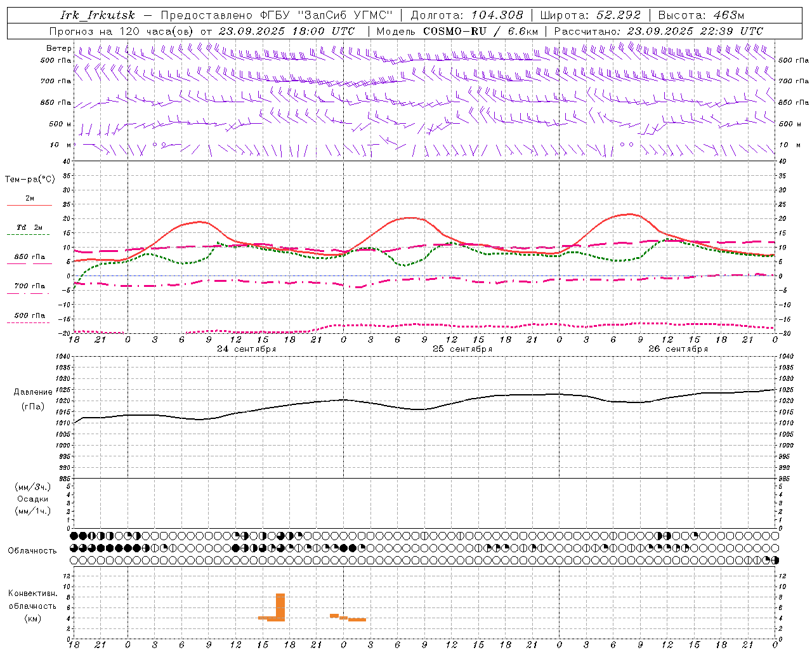Click the Осадки precipitation panel label
Viewport: 812px width, 650px height.
coord(32,499)
